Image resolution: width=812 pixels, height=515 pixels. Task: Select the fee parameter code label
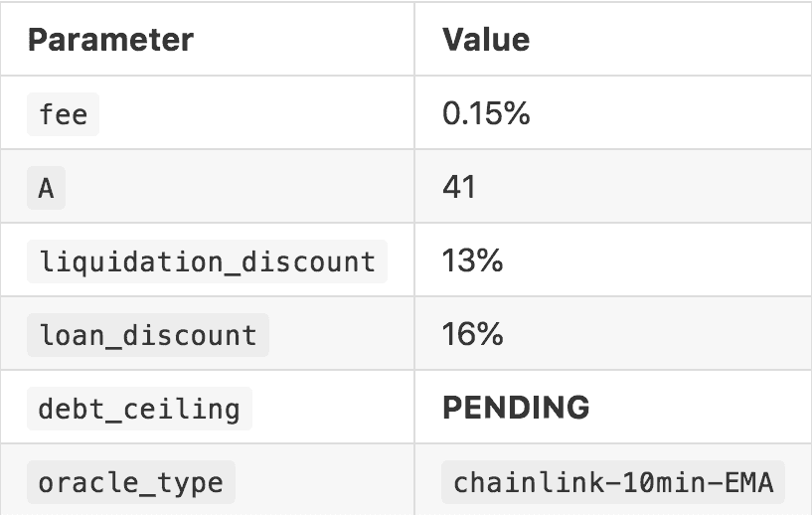(x=63, y=114)
